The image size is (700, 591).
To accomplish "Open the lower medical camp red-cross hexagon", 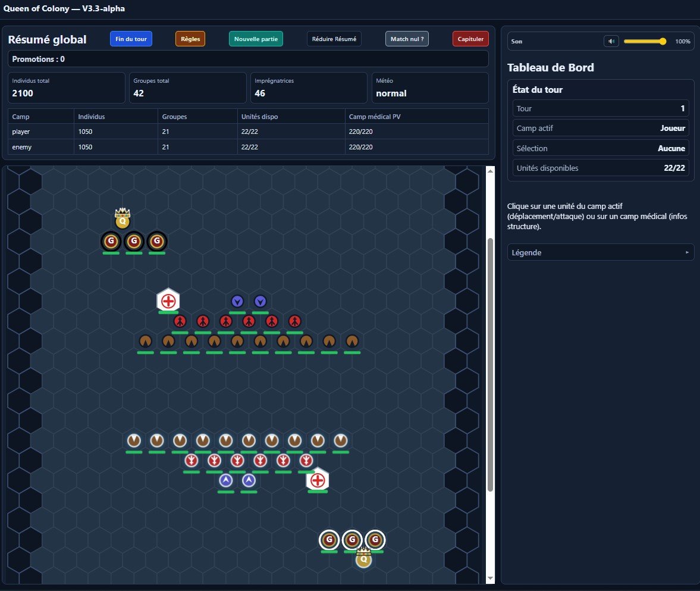I will point(318,480).
